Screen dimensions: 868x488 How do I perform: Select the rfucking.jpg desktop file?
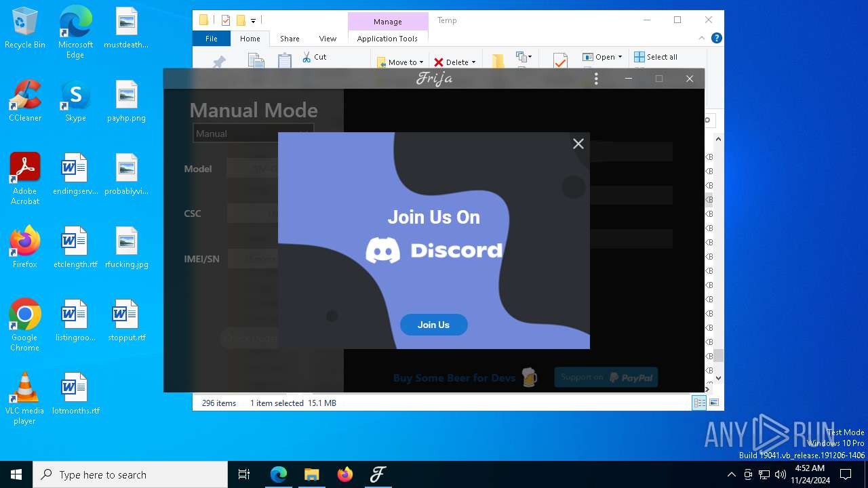point(126,248)
